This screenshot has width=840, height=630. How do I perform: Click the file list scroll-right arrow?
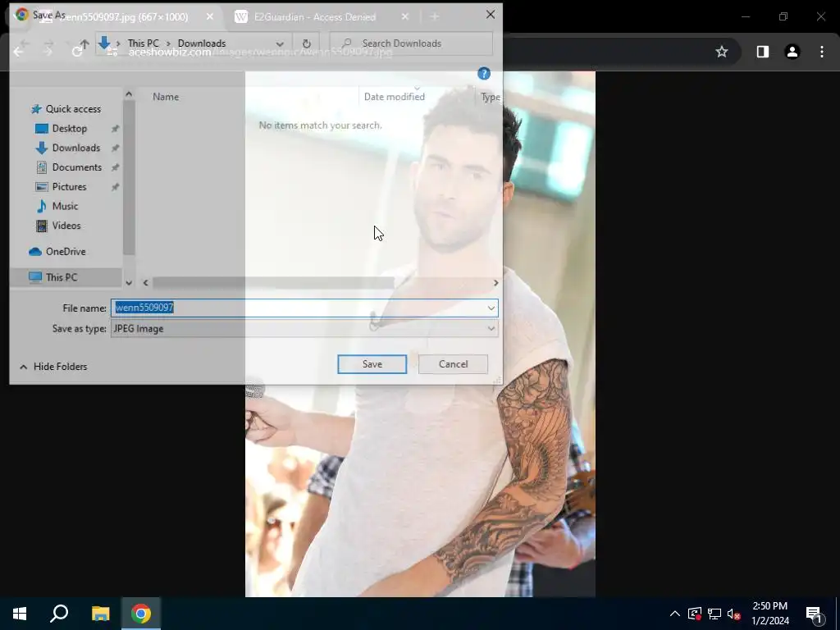coord(495,283)
